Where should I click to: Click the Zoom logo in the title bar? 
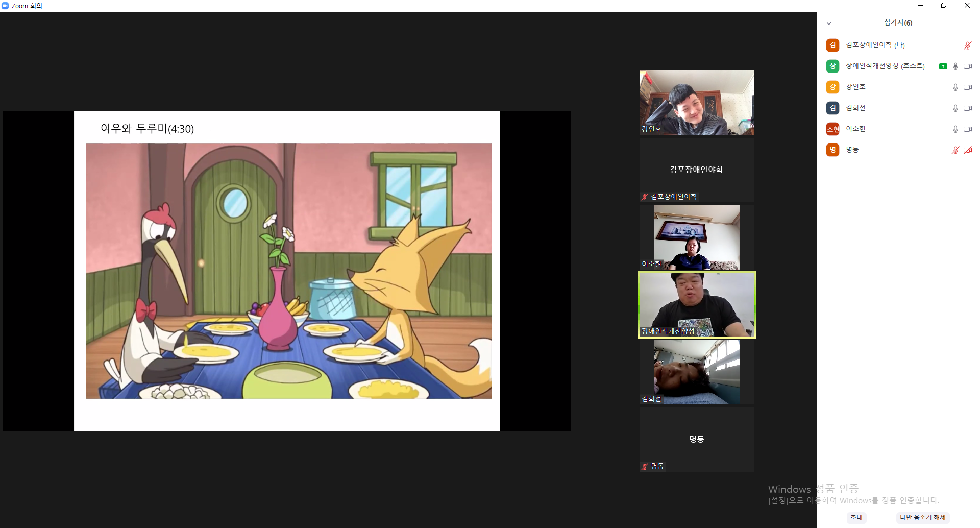[5, 6]
